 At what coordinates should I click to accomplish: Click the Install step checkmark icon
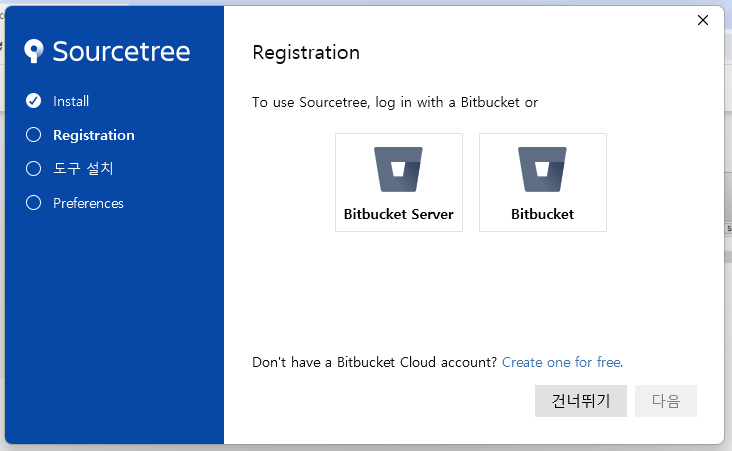click(34, 101)
